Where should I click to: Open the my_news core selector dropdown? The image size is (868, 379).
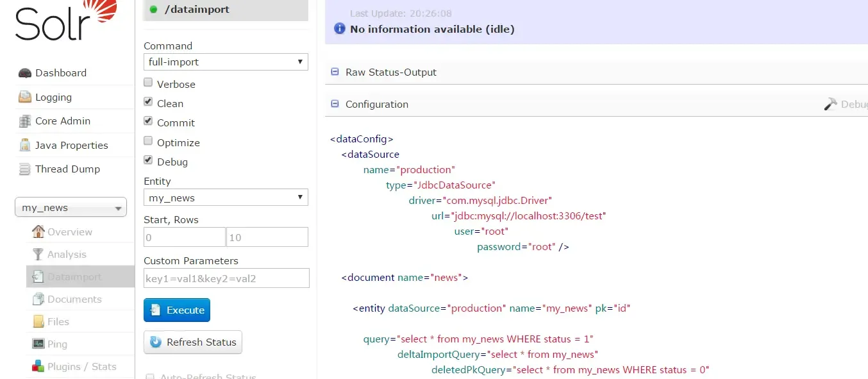pos(71,208)
